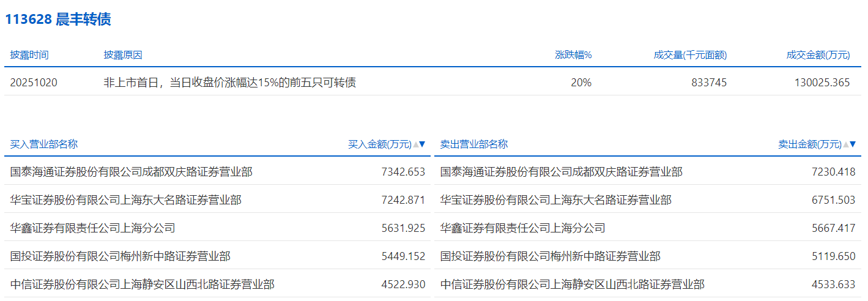
Task: Select the disclosure date 20251020 cell
Action: coord(34,83)
